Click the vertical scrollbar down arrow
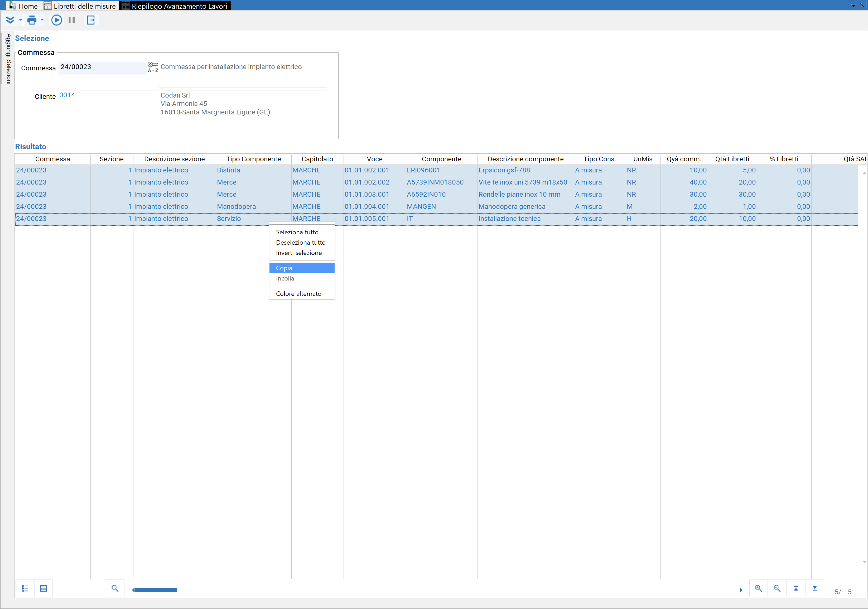The width and height of the screenshot is (868, 609). 864,563
